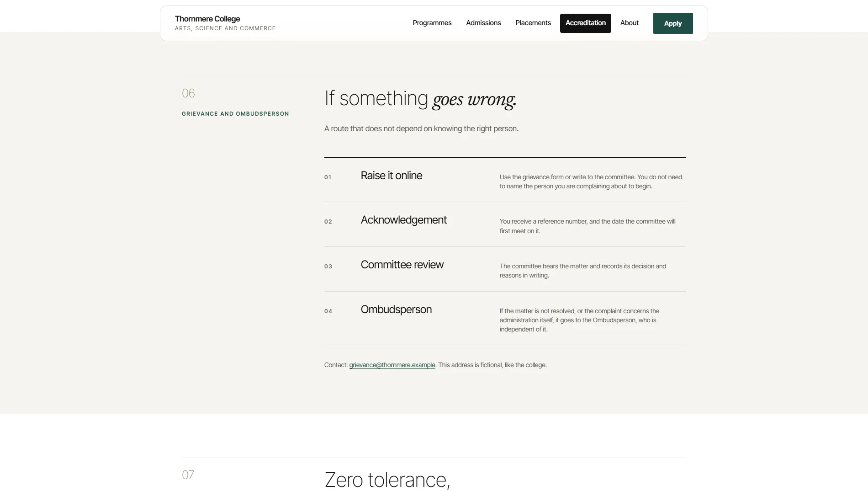This screenshot has height=491, width=868.
Task: Click 'ARTS, SCIENCE AND COMMERCE' tagline
Action: (225, 28)
